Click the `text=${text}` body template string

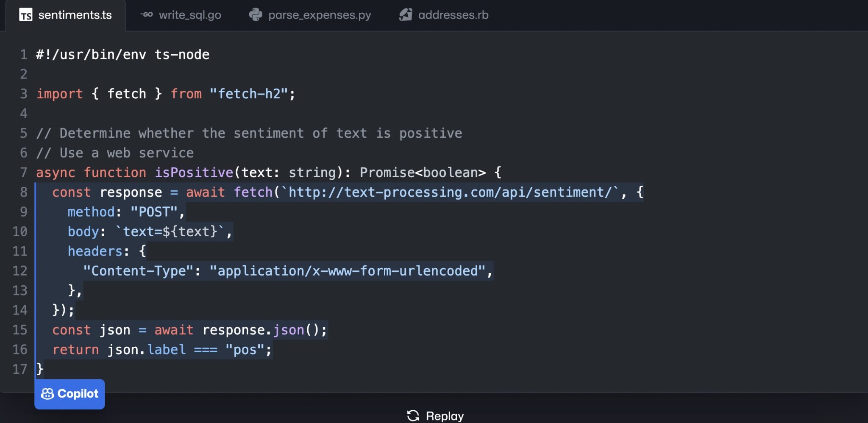(x=170, y=231)
